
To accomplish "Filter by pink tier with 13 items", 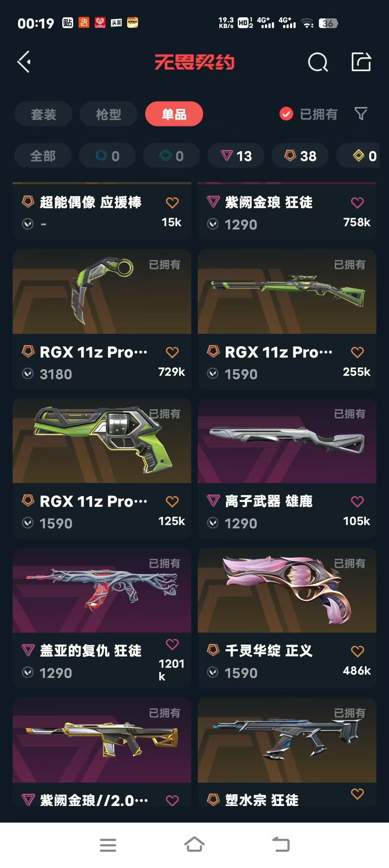I will click(236, 156).
